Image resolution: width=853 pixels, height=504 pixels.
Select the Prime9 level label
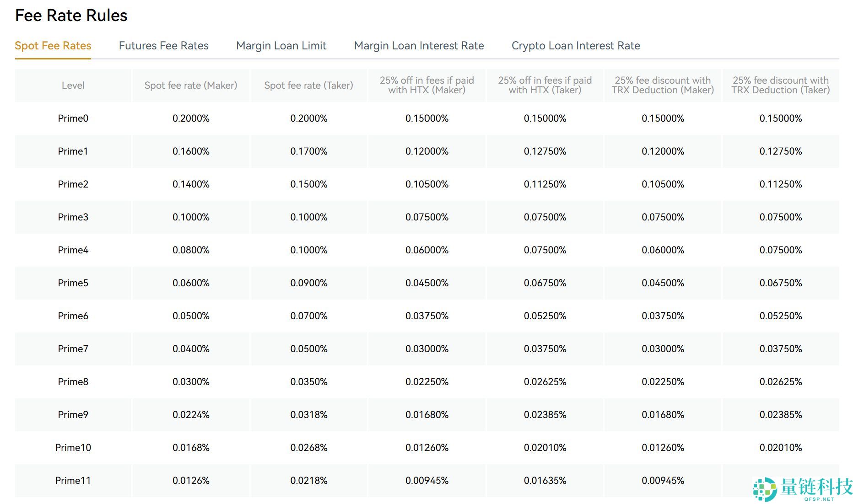click(73, 415)
